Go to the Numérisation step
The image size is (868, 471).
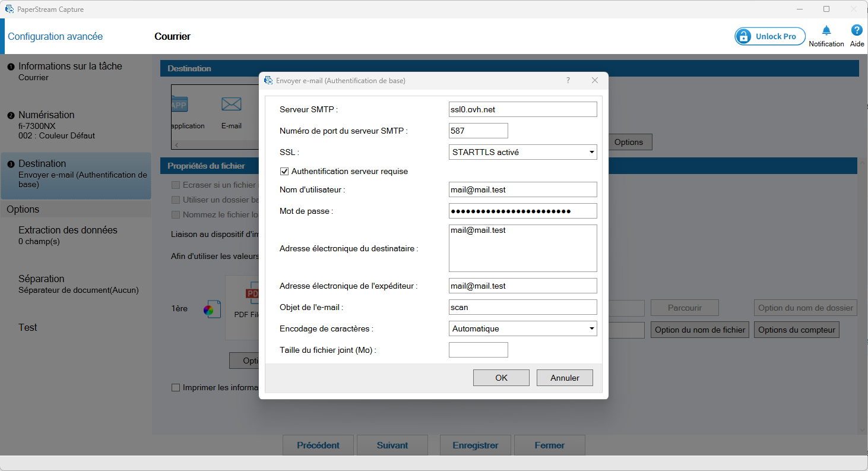(76, 125)
